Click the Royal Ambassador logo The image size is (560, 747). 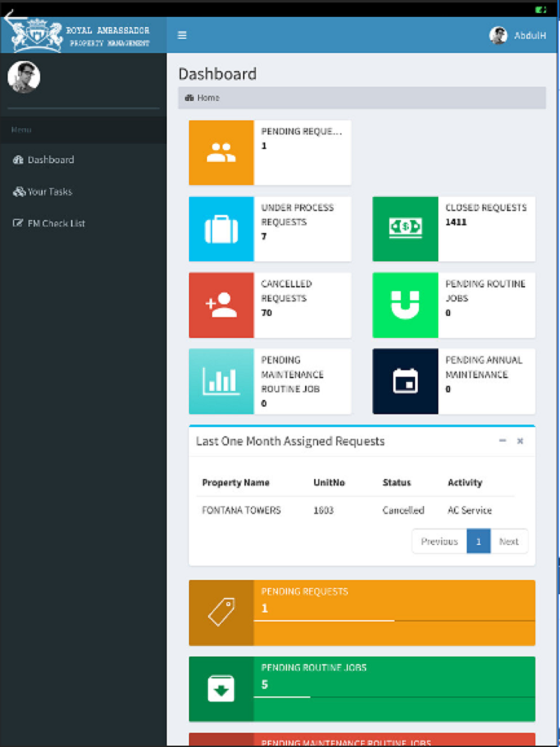[80, 36]
